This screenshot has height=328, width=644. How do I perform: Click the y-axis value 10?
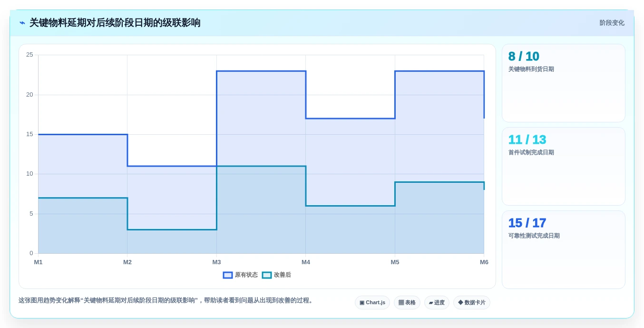(29, 174)
